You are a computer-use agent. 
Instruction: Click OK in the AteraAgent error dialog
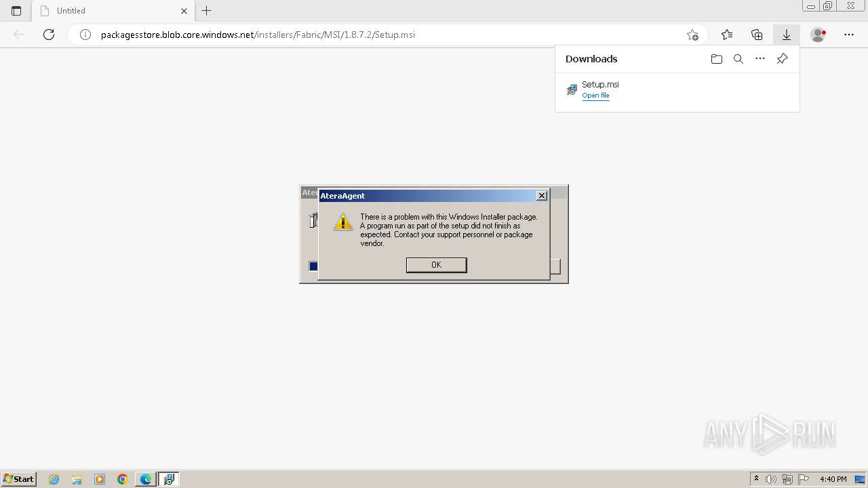coord(436,265)
